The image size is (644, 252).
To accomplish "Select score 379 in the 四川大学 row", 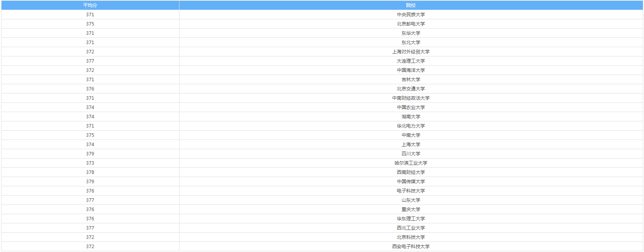I will pyautogui.click(x=90, y=154).
